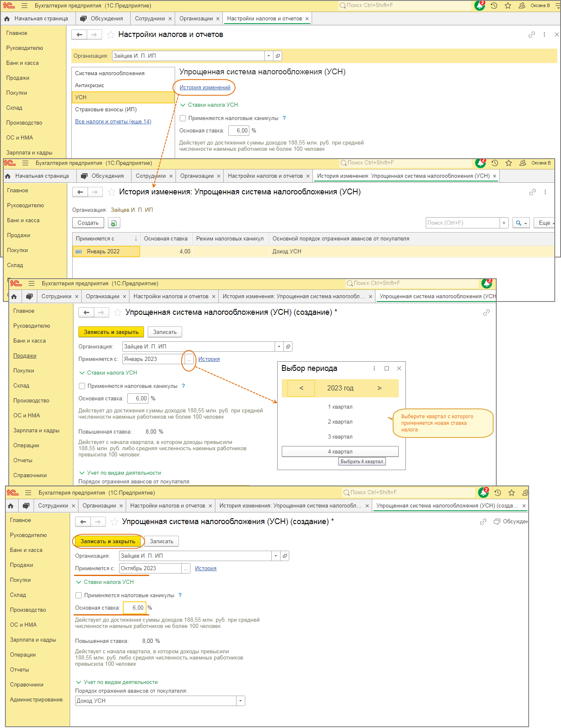Show help for налоговые каникулы in Настройки налогов
The image size is (561, 728).
coord(284,118)
